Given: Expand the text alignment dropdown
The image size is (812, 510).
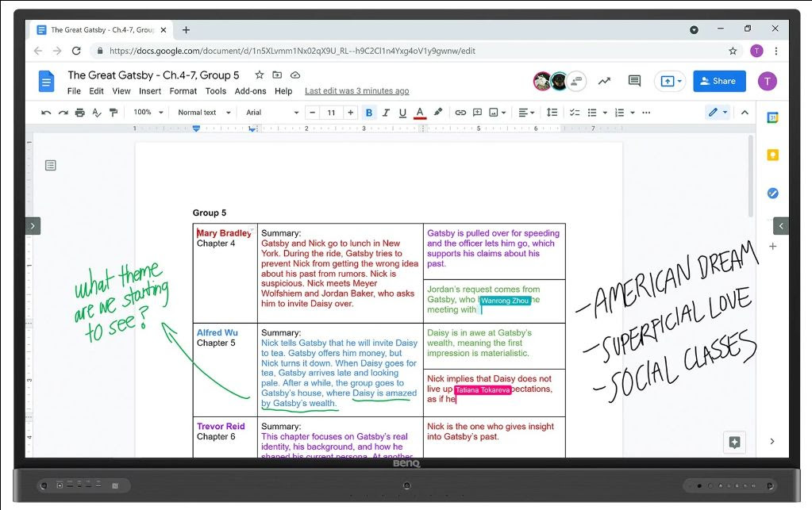Looking at the screenshot, I should pyautogui.click(x=527, y=113).
